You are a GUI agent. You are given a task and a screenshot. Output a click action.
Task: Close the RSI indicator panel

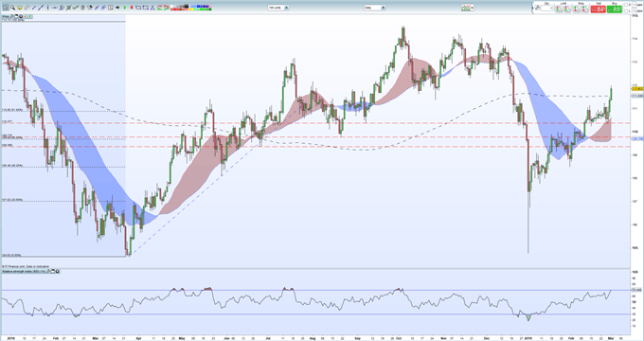[x=57, y=271]
